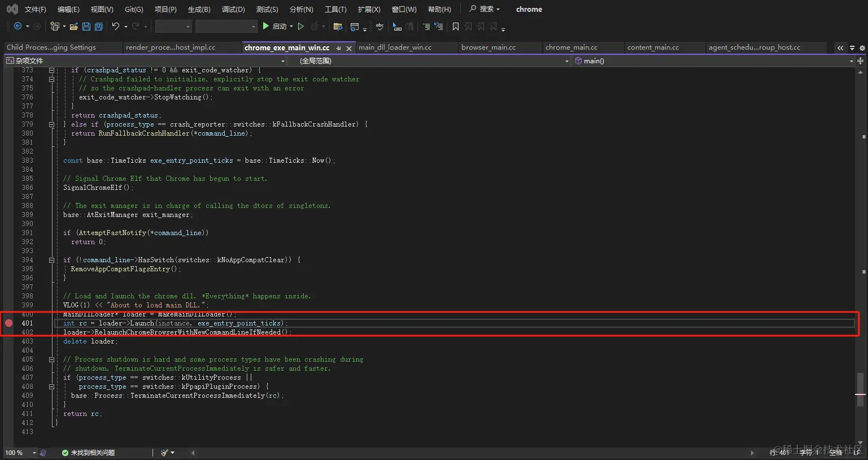Toggle the breakpoint on line 401

point(8,323)
